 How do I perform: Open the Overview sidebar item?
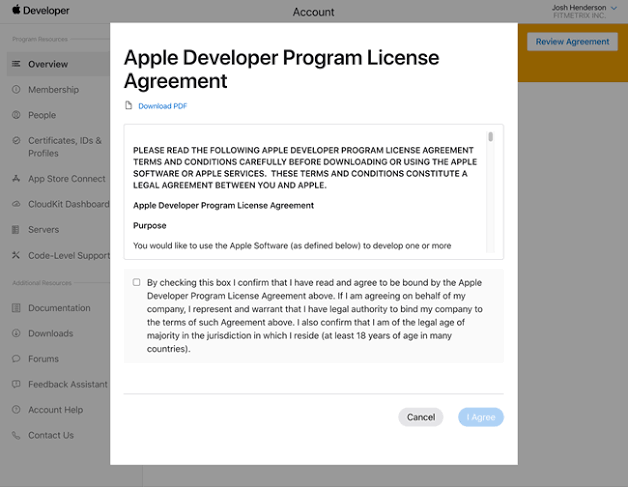click(x=48, y=64)
